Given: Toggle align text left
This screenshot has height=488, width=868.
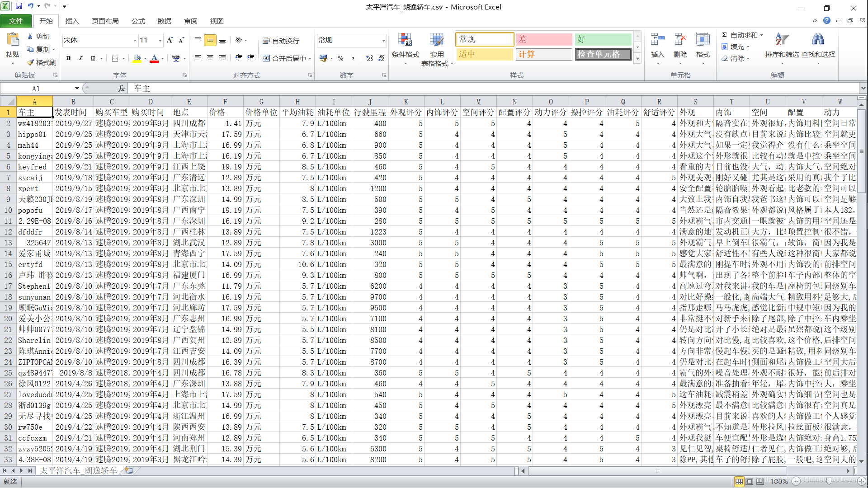Looking at the screenshot, I should [x=198, y=58].
